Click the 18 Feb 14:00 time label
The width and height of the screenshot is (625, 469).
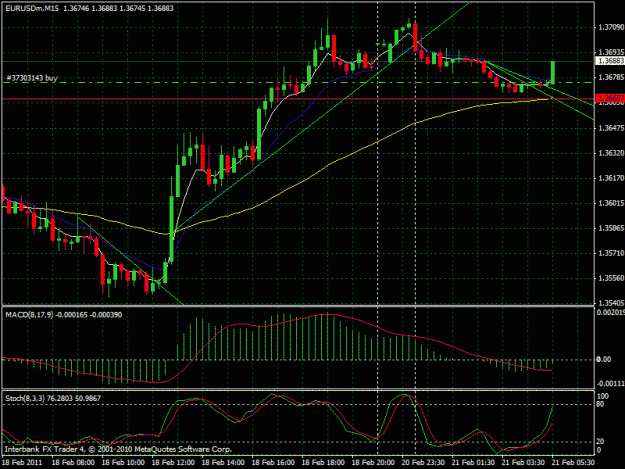tap(223, 462)
